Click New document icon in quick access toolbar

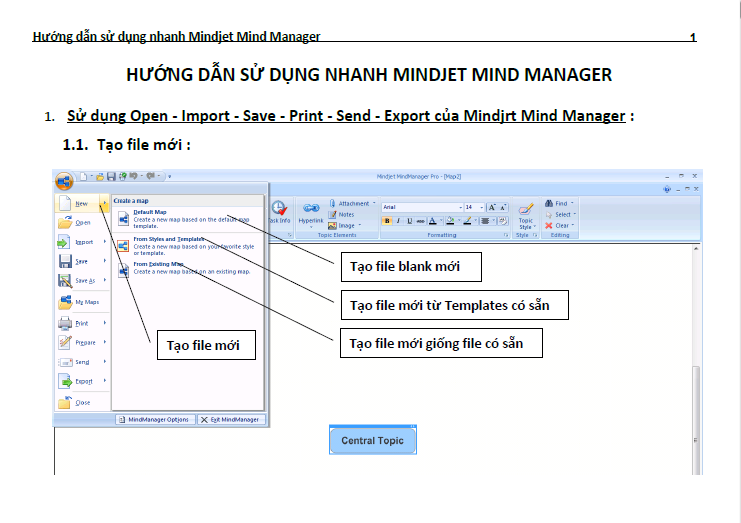83,176
